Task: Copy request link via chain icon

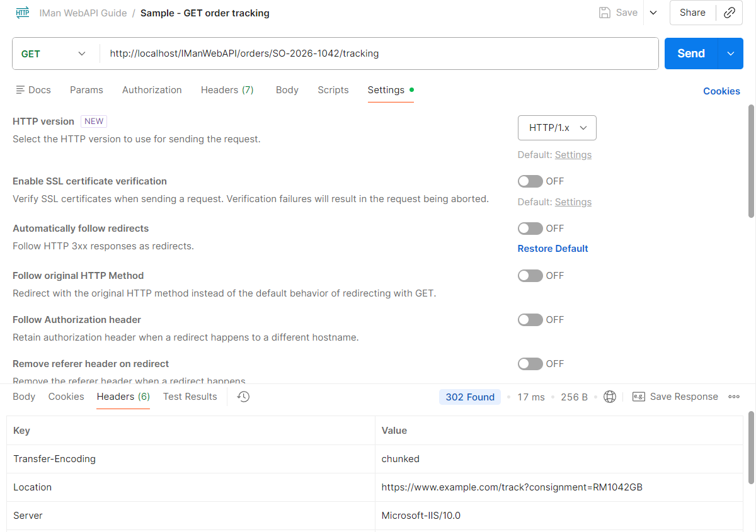Action: (x=730, y=13)
